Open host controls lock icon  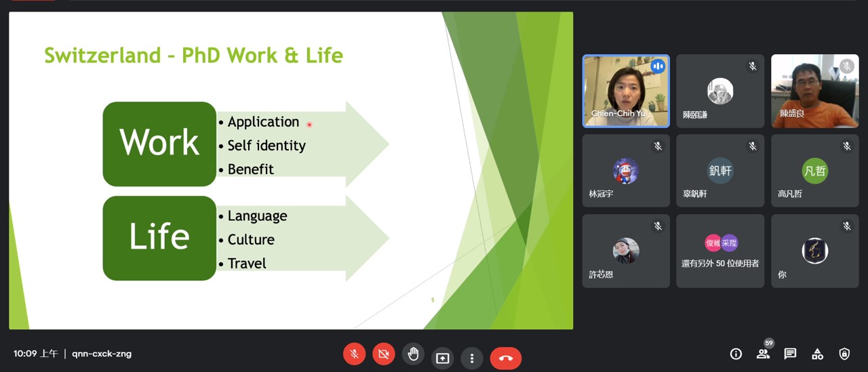[x=844, y=354]
